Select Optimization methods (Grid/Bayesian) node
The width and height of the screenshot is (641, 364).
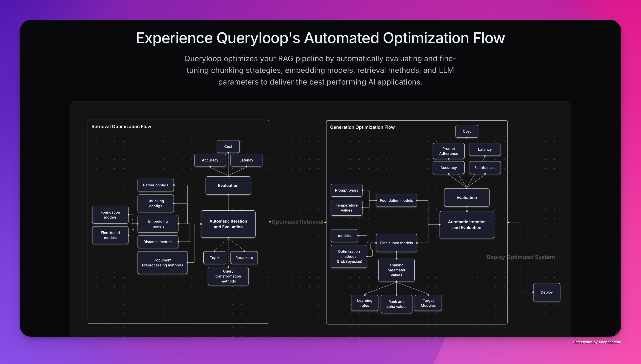[x=348, y=256]
